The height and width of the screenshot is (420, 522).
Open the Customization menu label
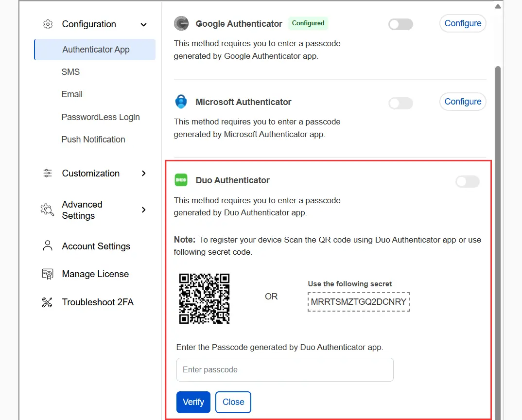(90, 173)
